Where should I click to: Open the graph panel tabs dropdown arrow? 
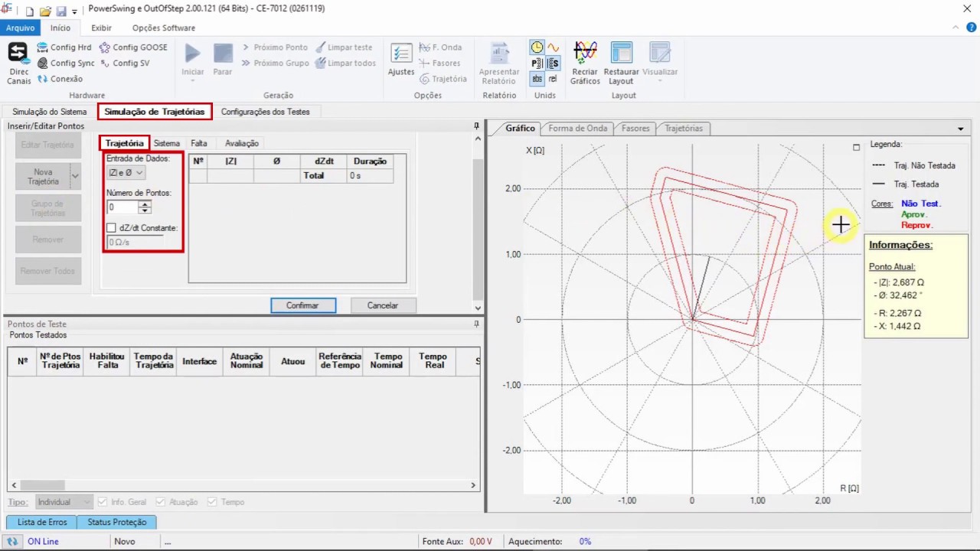pyautogui.click(x=961, y=129)
